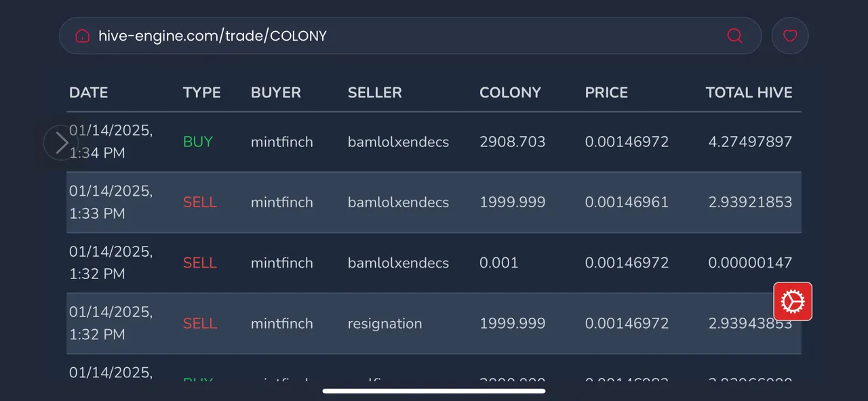The image size is (868, 401).
Task: Sort by the BUYER column header
Action: coord(276,93)
